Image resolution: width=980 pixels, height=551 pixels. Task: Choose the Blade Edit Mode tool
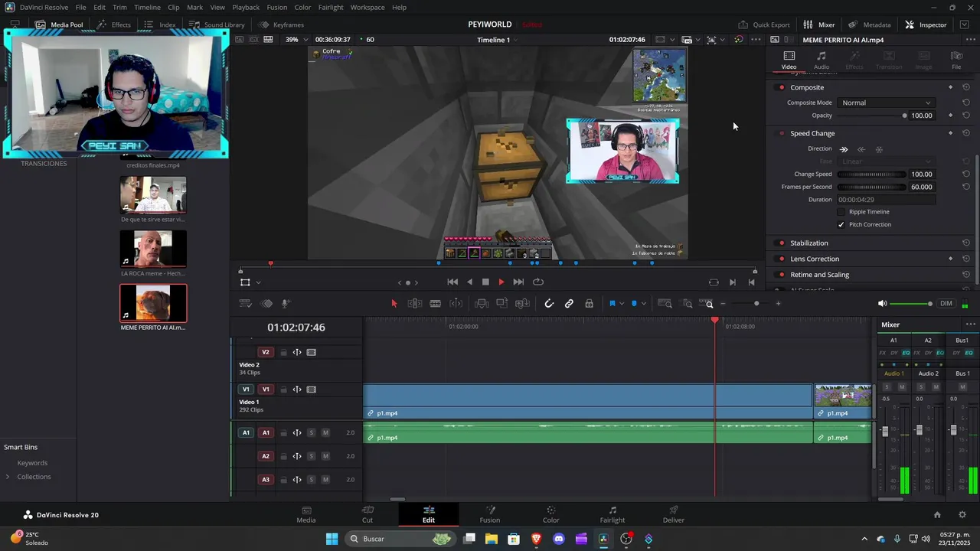tap(435, 304)
